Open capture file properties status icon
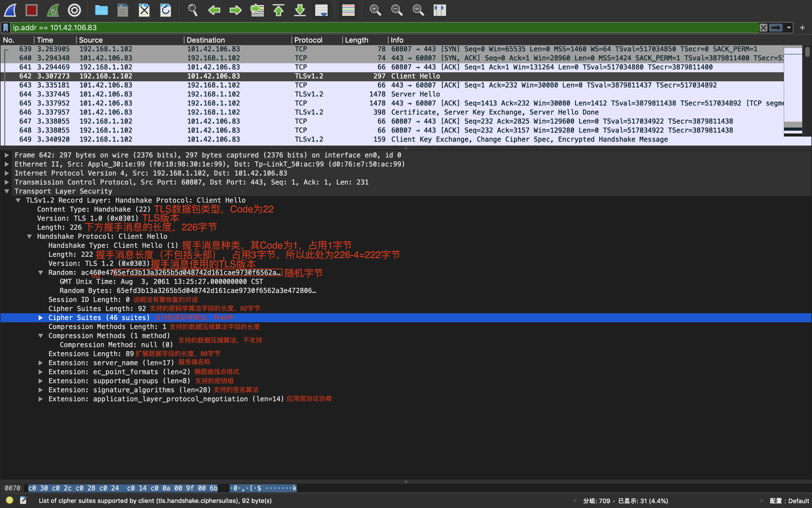 click(x=23, y=500)
